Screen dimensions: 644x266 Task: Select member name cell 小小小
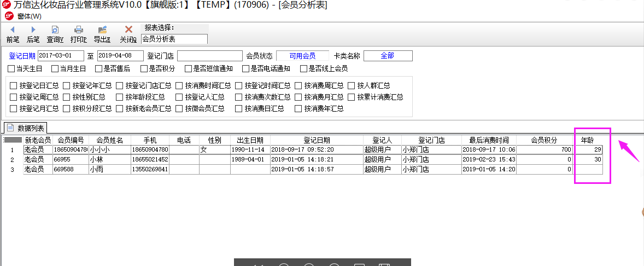click(110, 149)
